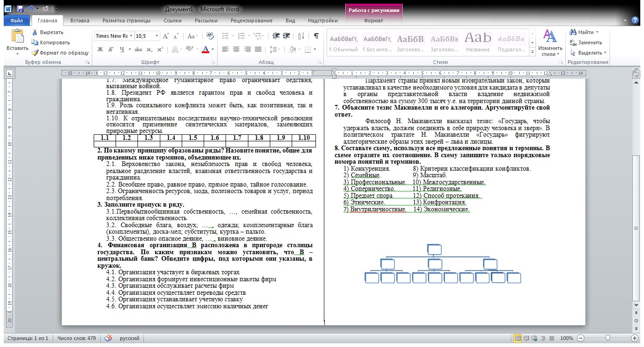Click the zoom slider in status bar

(608, 338)
